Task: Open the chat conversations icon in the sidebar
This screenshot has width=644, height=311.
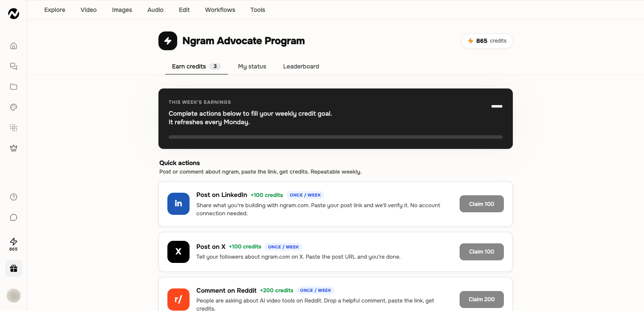Action: point(14,66)
